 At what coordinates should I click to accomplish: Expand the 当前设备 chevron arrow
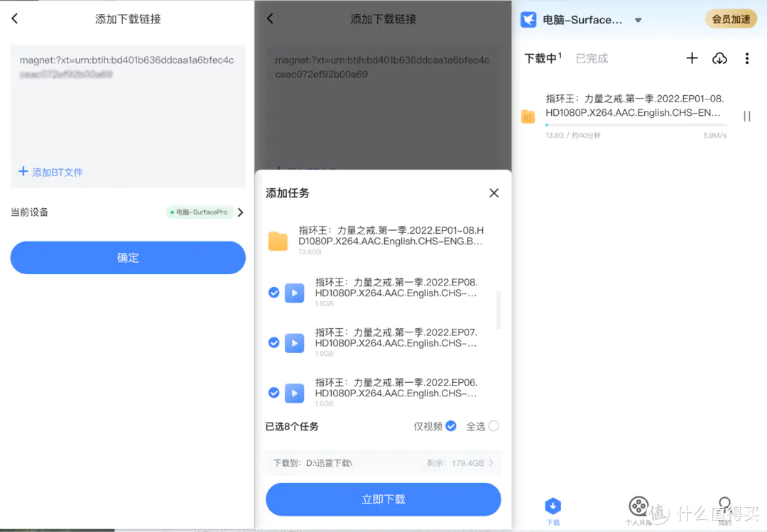(x=240, y=212)
